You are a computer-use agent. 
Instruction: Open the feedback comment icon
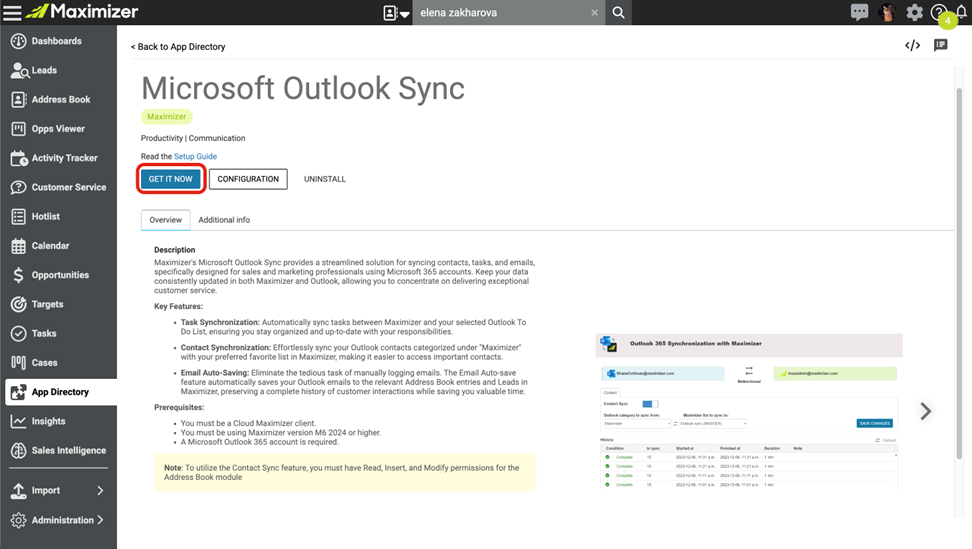pyautogui.click(x=940, y=45)
